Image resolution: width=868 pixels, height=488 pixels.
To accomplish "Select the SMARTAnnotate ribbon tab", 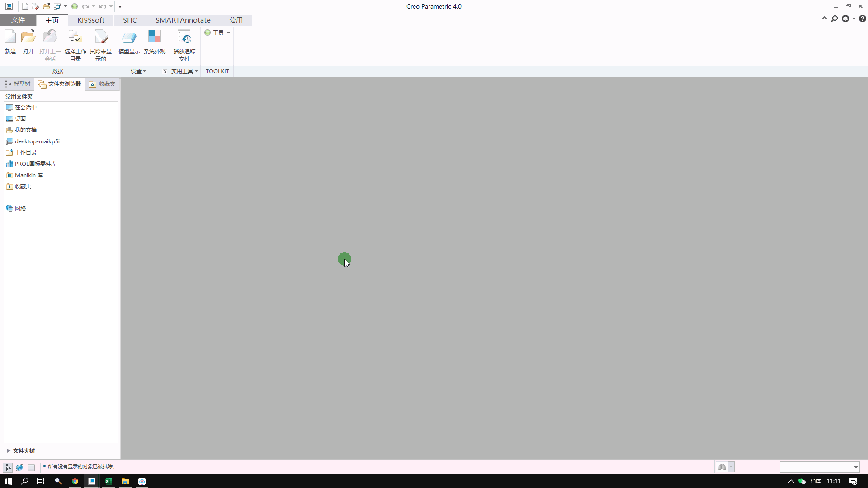I will 183,20.
